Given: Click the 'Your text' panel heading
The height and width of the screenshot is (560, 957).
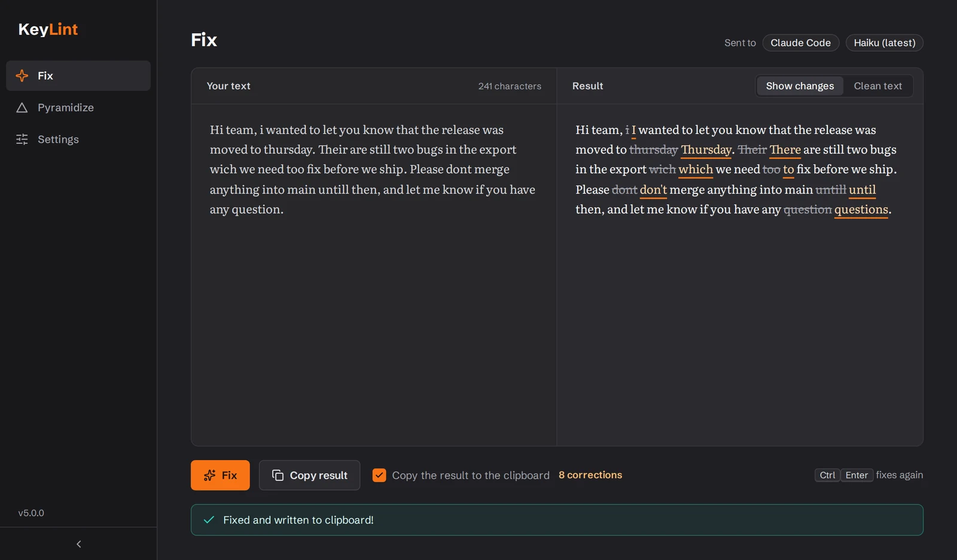Looking at the screenshot, I should (228, 86).
